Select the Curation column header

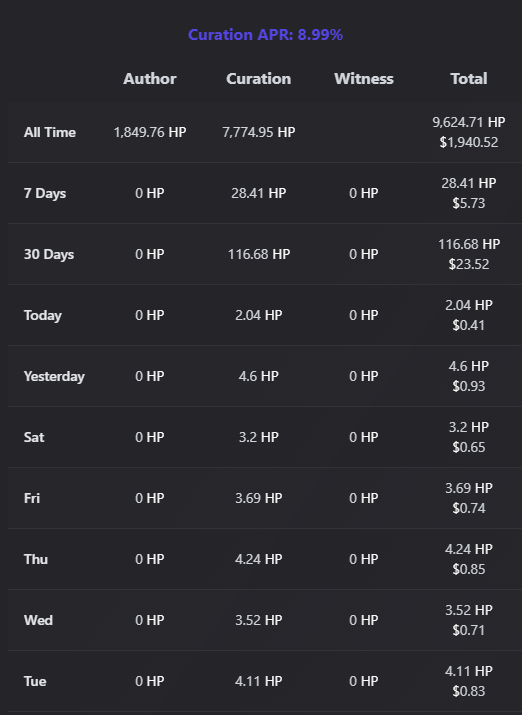click(x=258, y=78)
